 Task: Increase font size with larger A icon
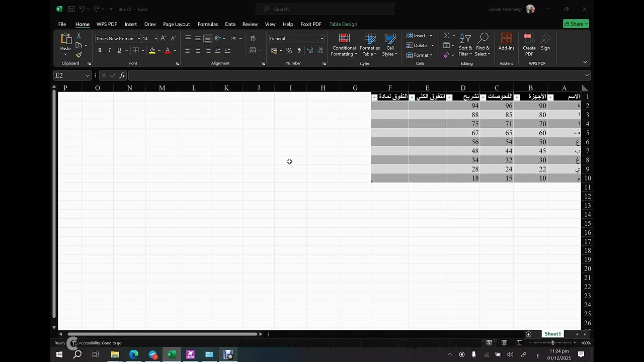[x=163, y=38]
